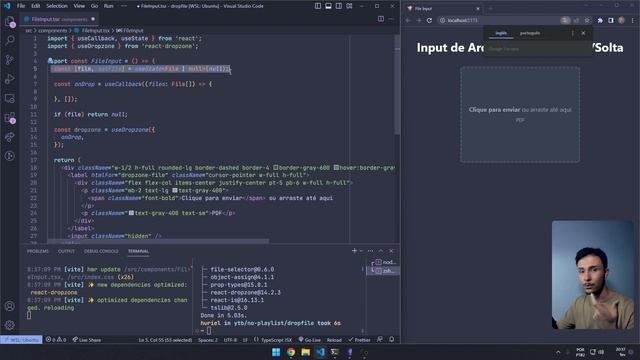Open the Explorer view in VS Code

(10, 22)
